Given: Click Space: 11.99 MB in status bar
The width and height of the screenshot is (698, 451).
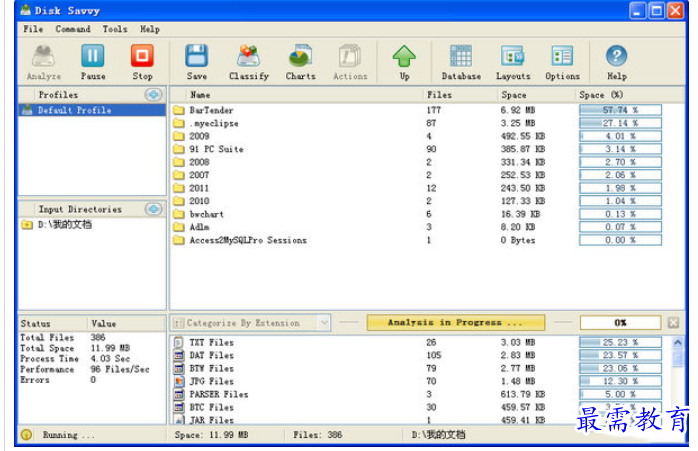Looking at the screenshot, I should pos(211,435).
